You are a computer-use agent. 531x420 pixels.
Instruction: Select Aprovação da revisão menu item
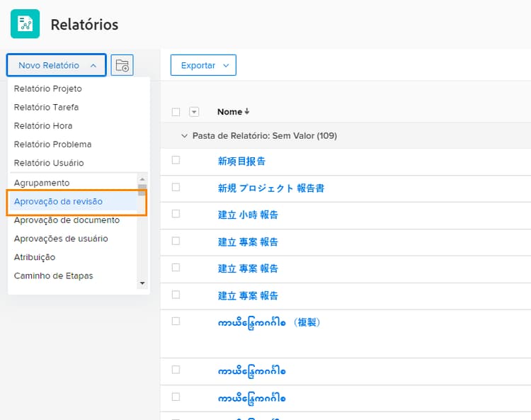click(x=58, y=201)
